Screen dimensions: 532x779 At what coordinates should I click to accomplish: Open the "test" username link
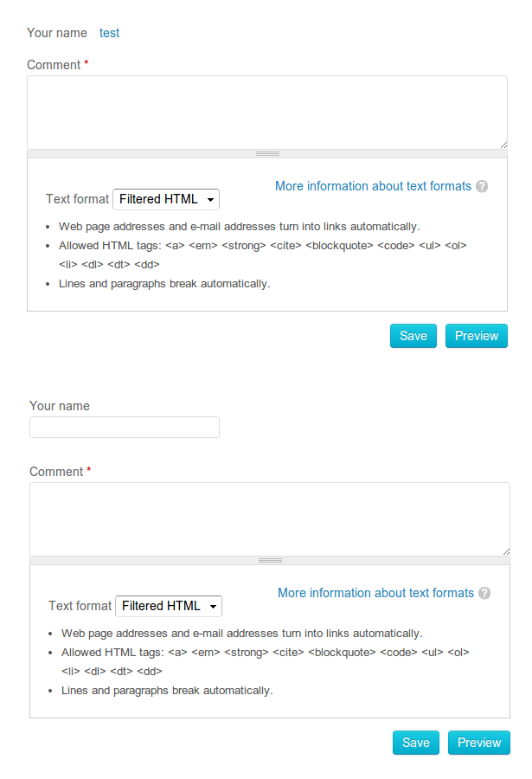tap(109, 33)
